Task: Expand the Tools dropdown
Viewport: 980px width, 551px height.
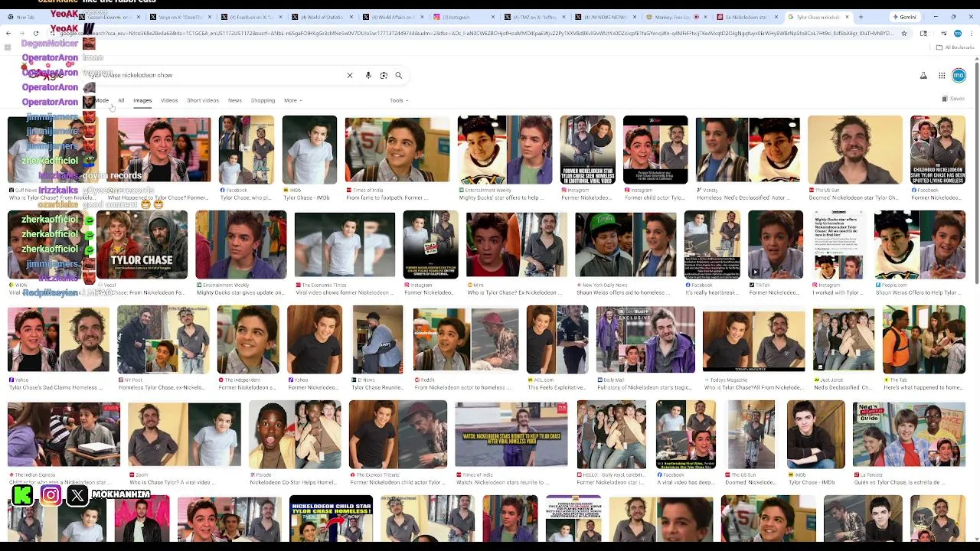Action: [x=399, y=100]
